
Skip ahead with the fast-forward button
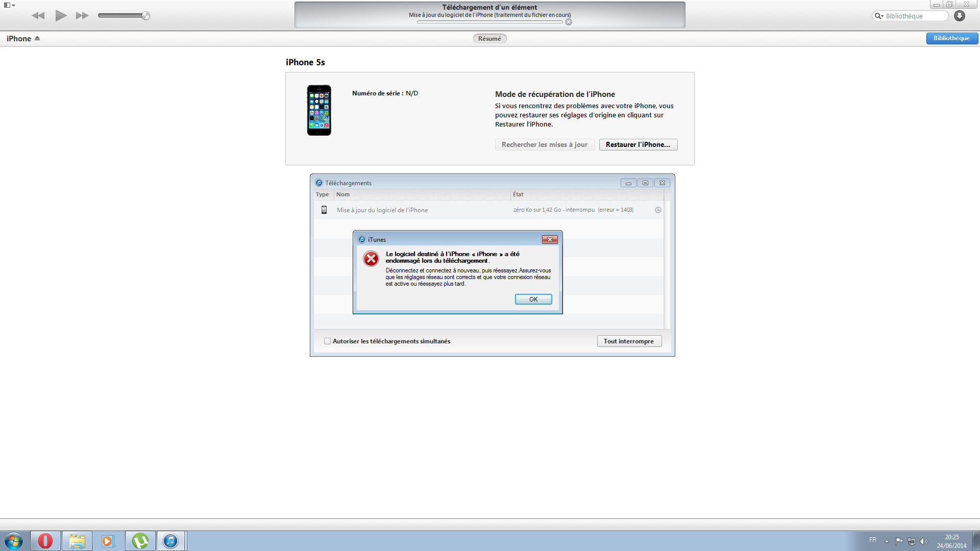[82, 16]
